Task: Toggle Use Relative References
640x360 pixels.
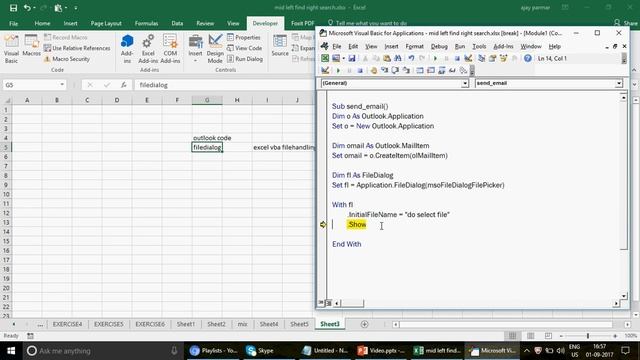Action: pos(77,48)
